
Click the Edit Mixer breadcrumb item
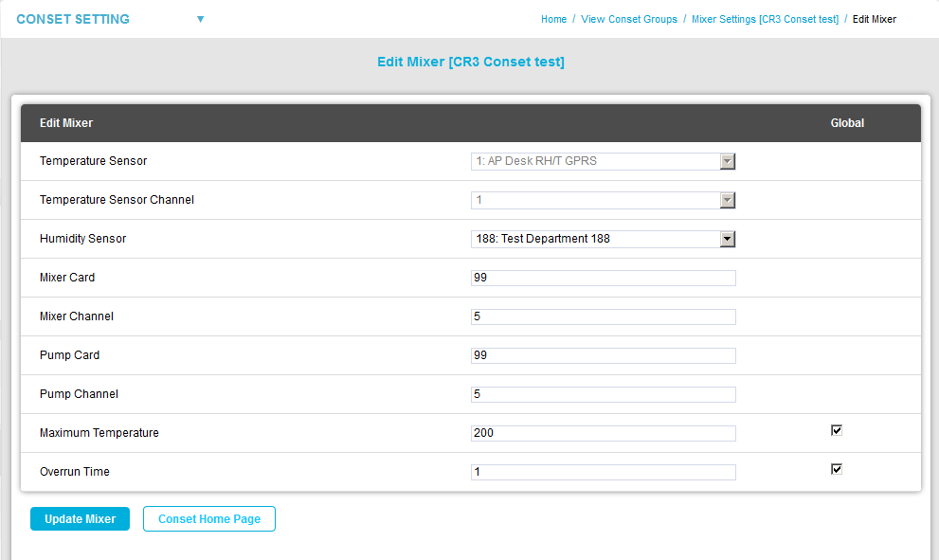click(874, 19)
